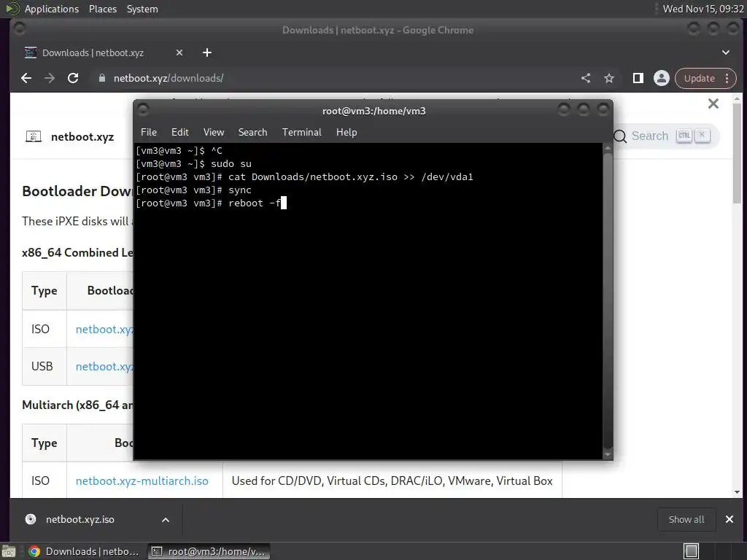The image size is (747, 560).
Task: Click 'Used for CD/DVD, Virtual CDs' cell
Action: click(x=392, y=481)
